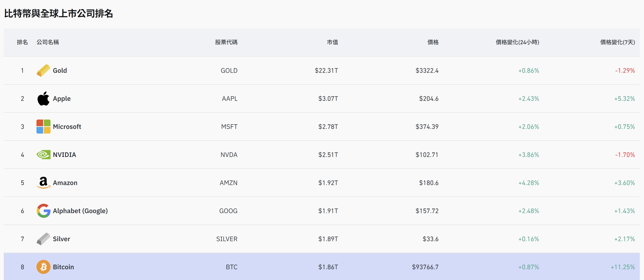Click Silver price $33.6
This screenshot has height=280, width=644.
[x=431, y=239]
